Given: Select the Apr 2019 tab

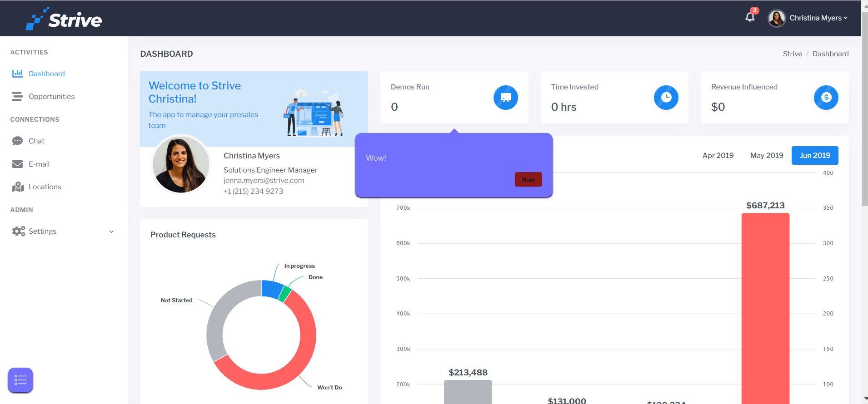Looking at the screenshot, I should point(718,155).
